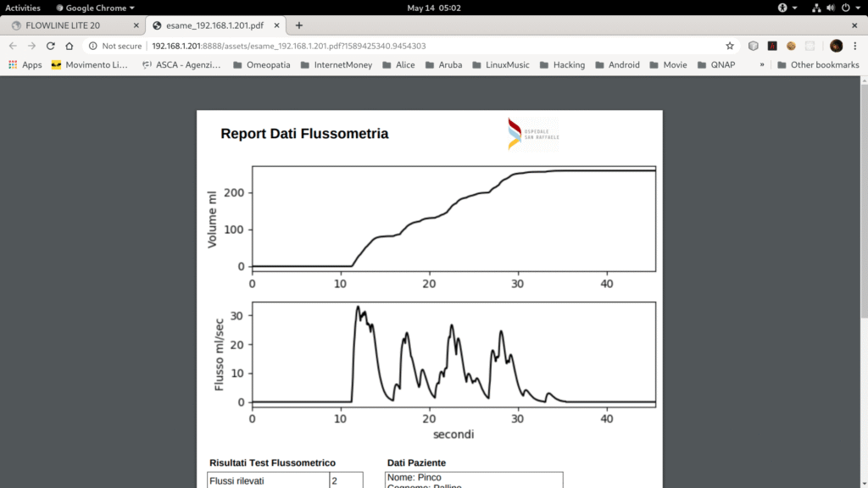
Task: Click inside the address bar
Action: point(339,46)
